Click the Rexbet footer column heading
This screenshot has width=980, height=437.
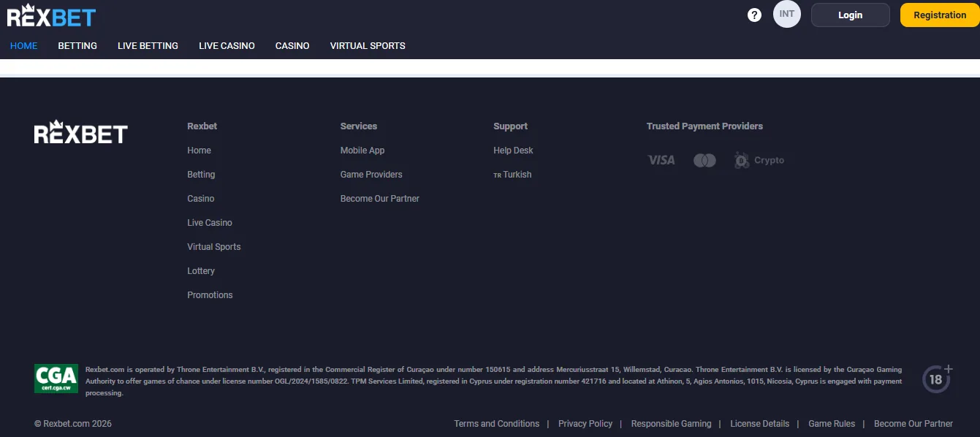point(202,126)
